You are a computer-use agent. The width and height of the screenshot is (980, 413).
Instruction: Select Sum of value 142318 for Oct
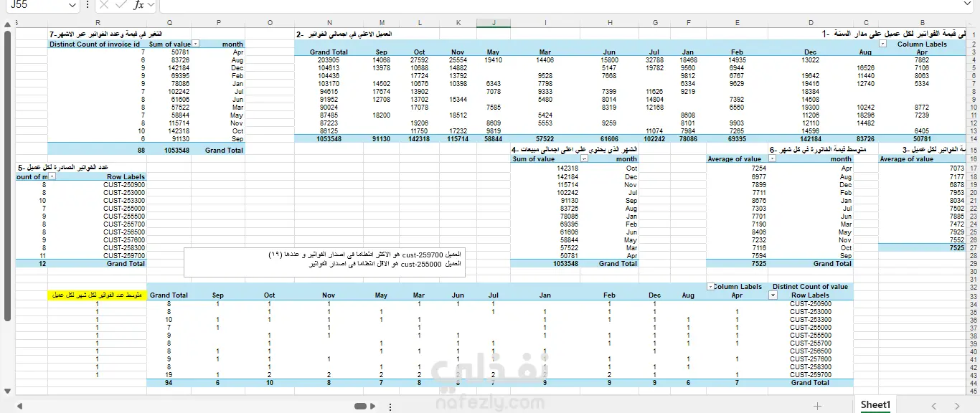click(567, 168)
